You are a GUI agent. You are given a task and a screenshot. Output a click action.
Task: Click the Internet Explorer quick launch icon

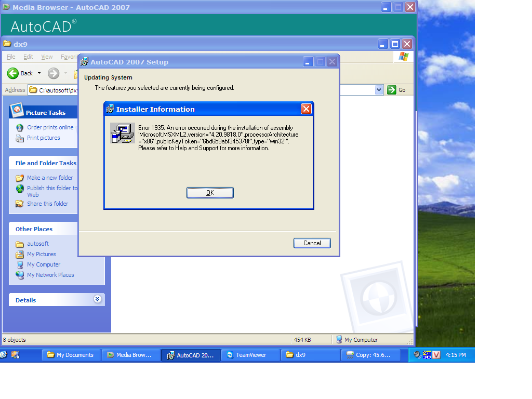[4, 355]
